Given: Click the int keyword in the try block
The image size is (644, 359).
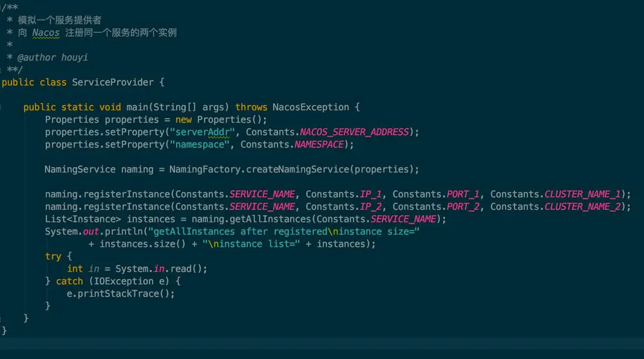Looking at the screenshot, I should tap(75, 269).
